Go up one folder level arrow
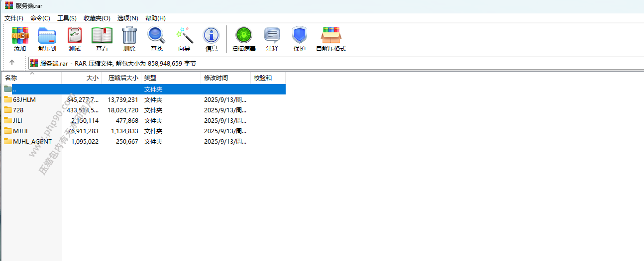Screen dimensions: 644x261 [x=12, y=63]
